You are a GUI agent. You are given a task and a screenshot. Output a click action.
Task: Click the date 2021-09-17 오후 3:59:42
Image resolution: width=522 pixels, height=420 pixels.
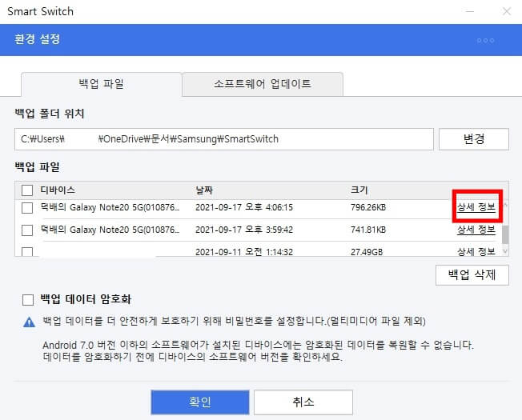click(x=244, y=230)
